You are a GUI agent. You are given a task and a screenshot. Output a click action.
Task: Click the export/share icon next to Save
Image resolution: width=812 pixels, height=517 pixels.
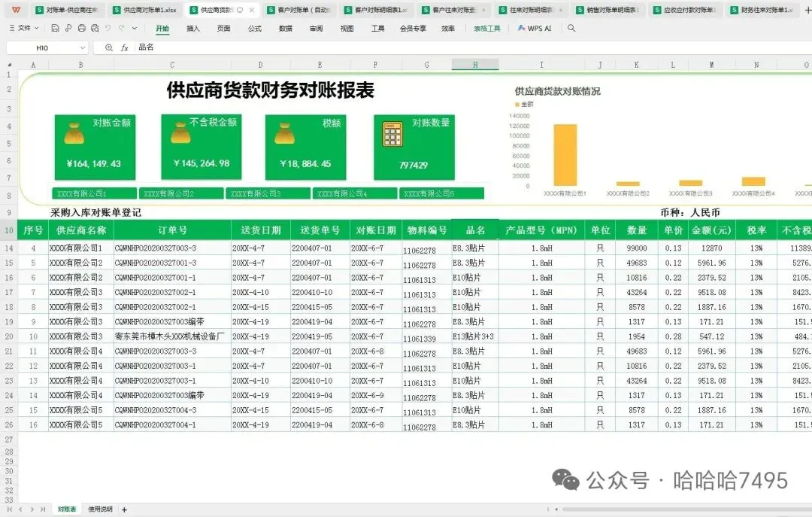click(x=68, y=28)
